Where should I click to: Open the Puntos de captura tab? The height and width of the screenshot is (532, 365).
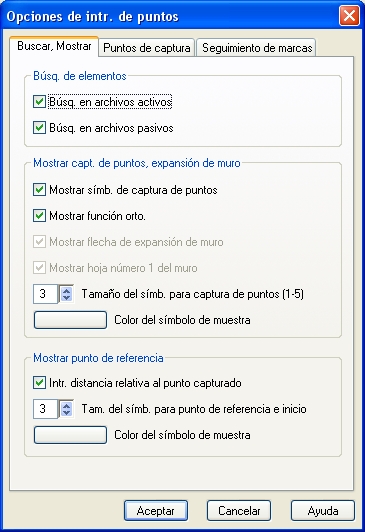(147, 48)
